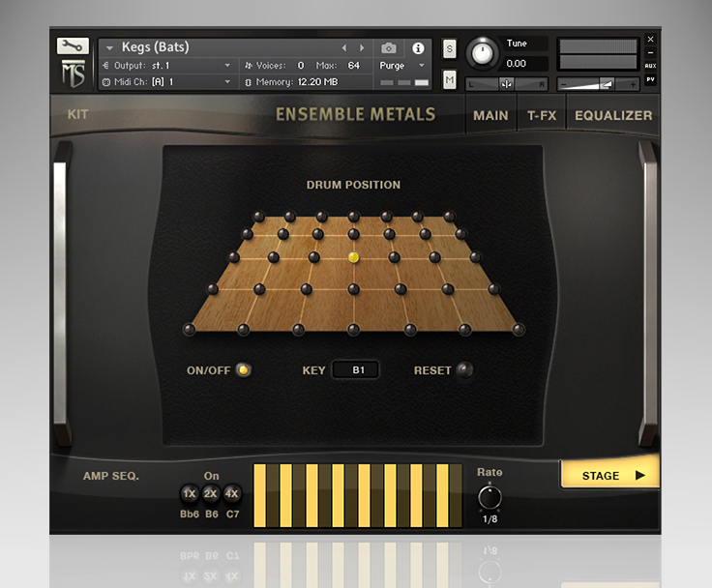
Task: Select the front-left corner stage position node
Action: coord(189,329)
